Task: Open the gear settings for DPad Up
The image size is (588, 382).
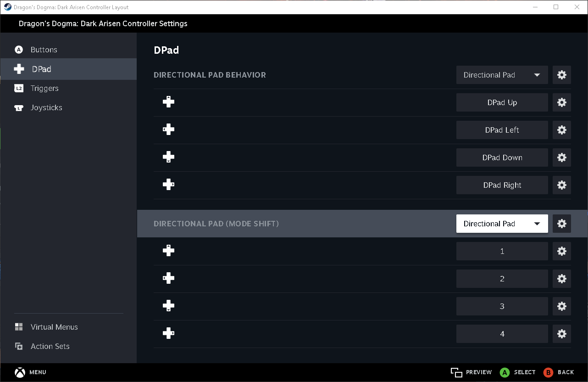Action: [562, 102]
